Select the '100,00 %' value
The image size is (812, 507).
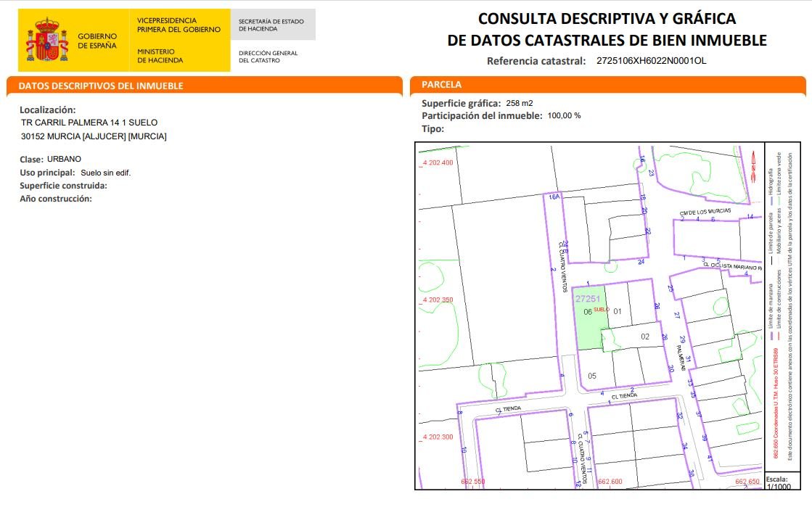coord(564,115)
